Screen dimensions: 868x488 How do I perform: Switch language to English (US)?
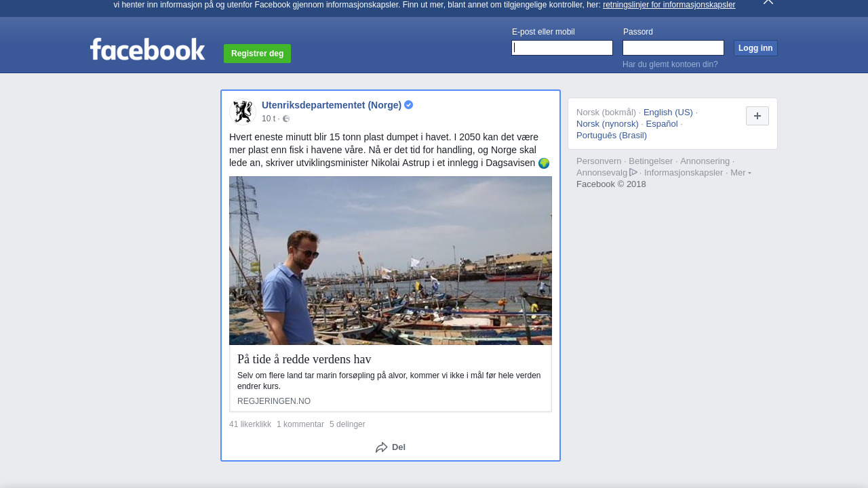click(668, 113)
